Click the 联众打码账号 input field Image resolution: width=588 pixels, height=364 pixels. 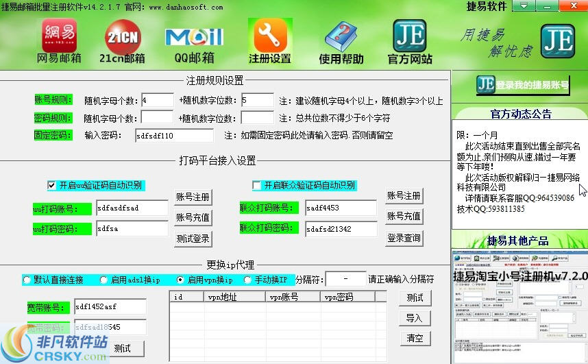[341, 208]
